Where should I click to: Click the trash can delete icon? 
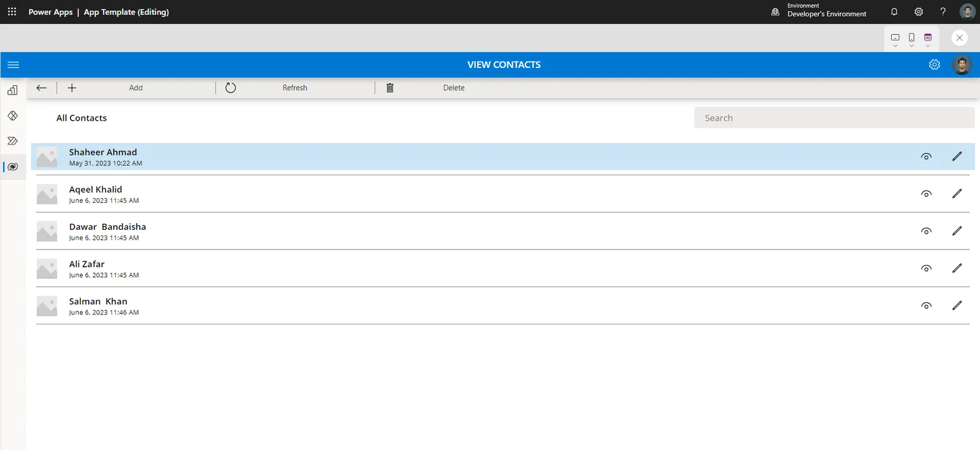pos(390,88)
